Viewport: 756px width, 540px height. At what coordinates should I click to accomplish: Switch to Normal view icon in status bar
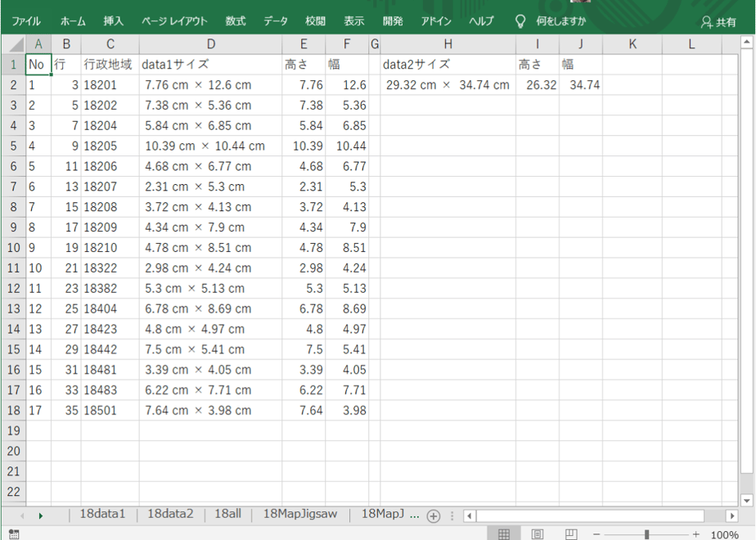pyautogui.click(x=504, y=534)
